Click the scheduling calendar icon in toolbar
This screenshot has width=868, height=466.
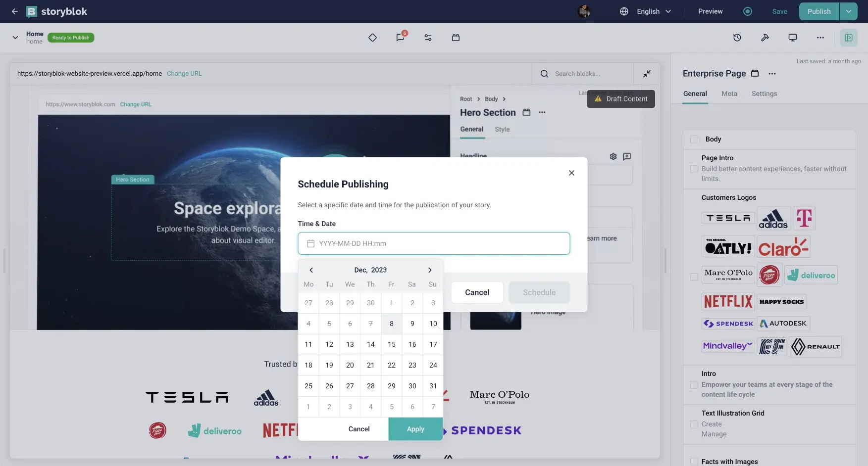(x=456, y=38)
